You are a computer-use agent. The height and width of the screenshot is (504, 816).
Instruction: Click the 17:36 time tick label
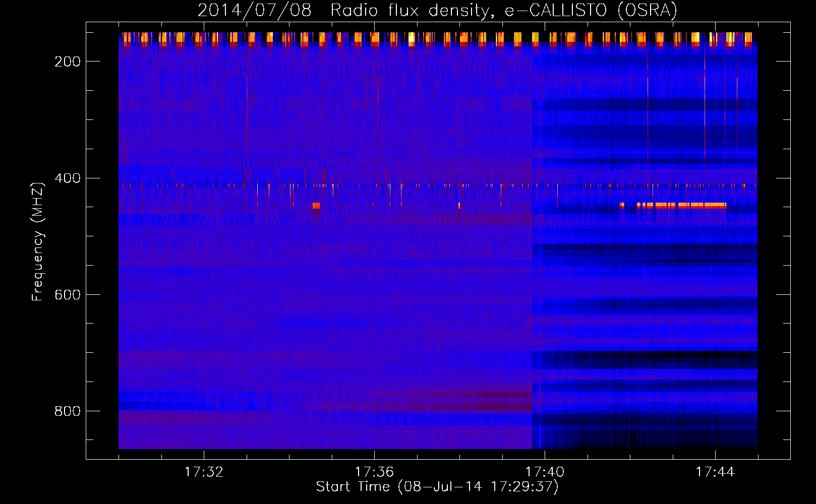374,472
